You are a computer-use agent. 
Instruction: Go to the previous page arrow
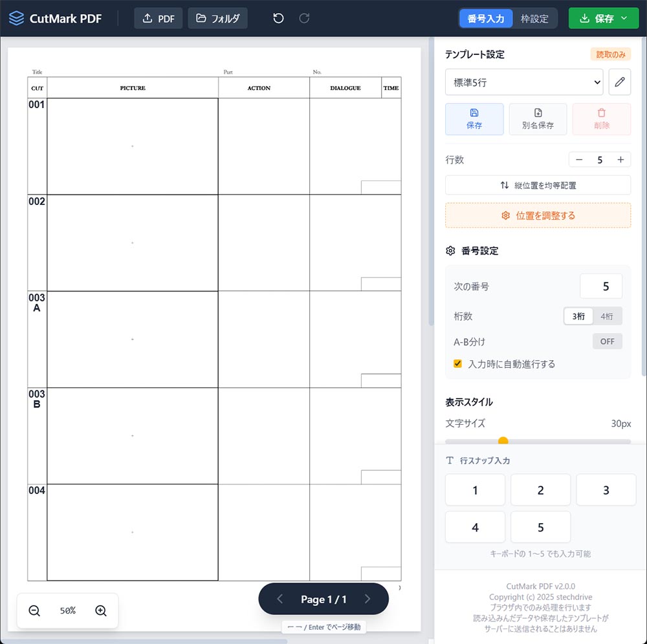point(280,599)
